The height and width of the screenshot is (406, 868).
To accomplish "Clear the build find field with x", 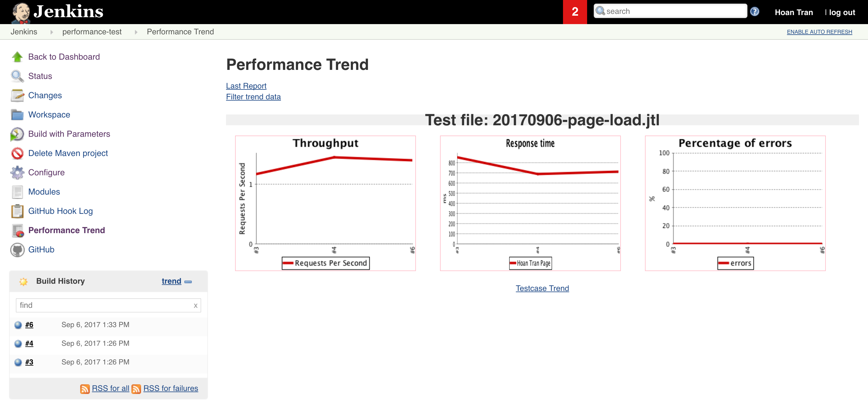I will coord(195,306).
